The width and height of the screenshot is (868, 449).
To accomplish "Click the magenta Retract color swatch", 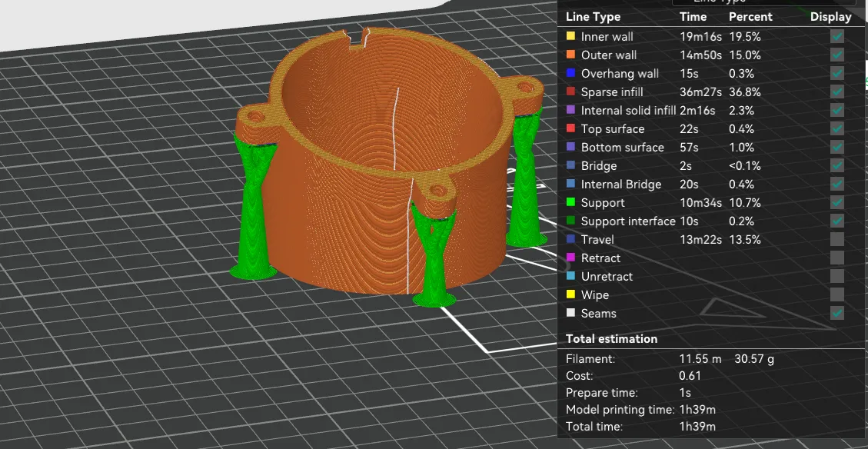I will click(x=570, y=258).
